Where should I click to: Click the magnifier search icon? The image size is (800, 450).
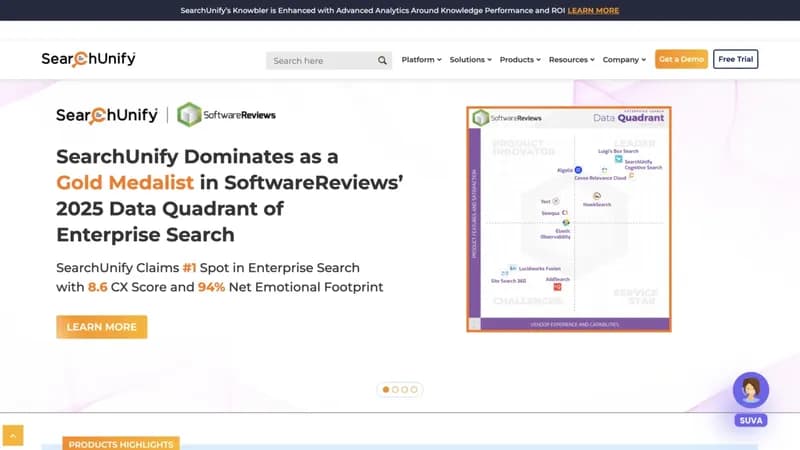(x=382, y=61)
